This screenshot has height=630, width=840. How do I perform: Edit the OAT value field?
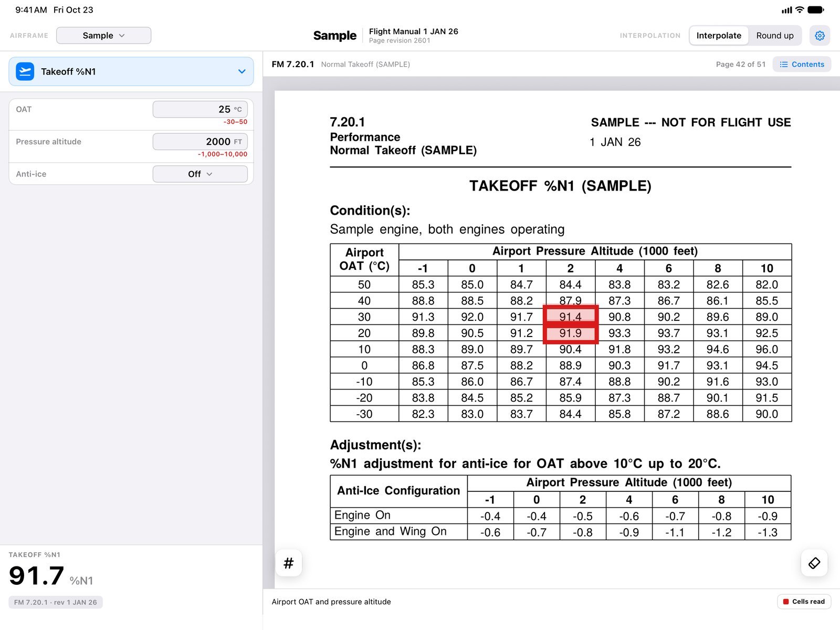200,109
